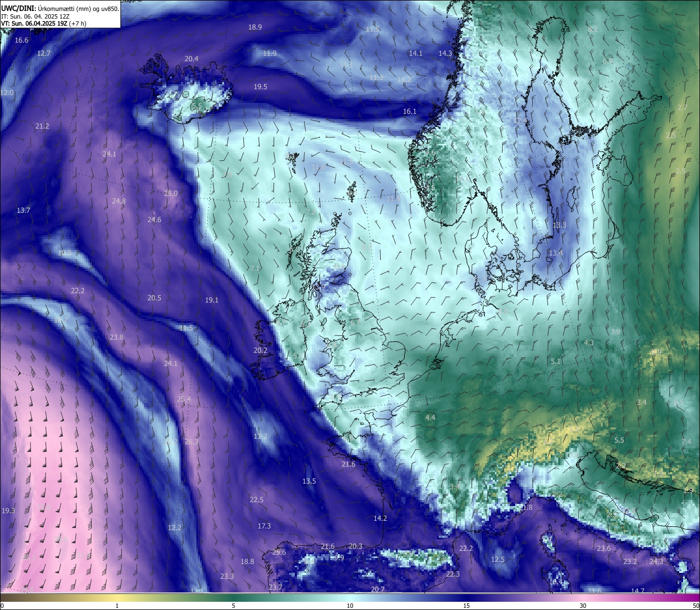This screenshot has height=610, width=700.
Task: Click the 20.7 value label
Action: [378, 589]
